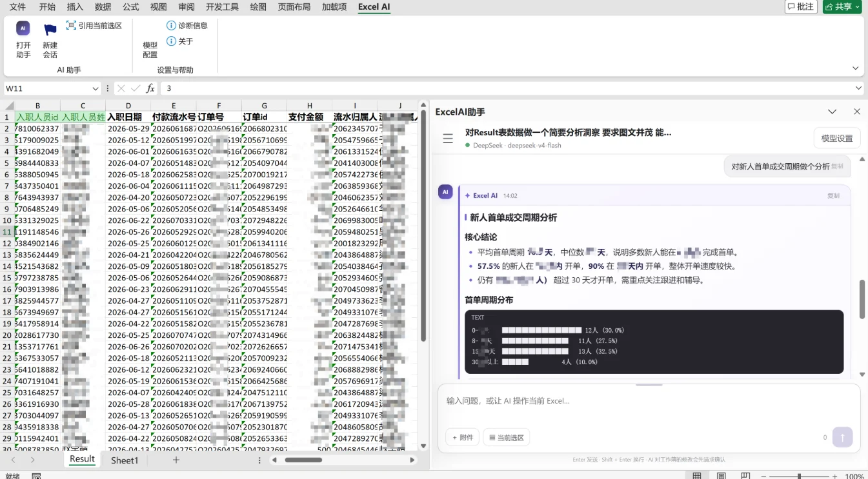Add a new sheet with the plus icon
The image size is (868, 479).
[x=176, y=460]
